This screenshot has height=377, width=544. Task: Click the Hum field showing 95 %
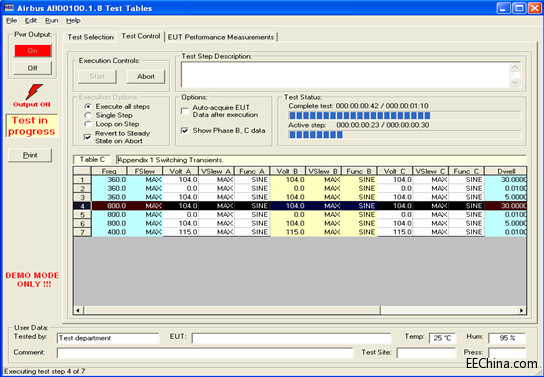point(507,338)
